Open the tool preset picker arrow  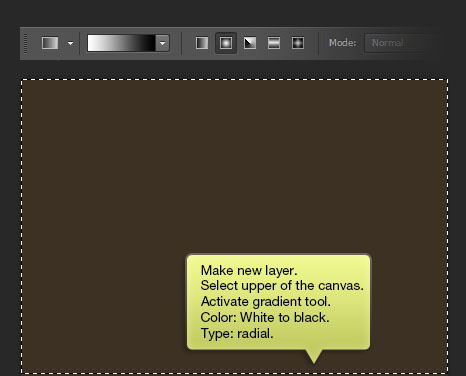coord(70,43)
